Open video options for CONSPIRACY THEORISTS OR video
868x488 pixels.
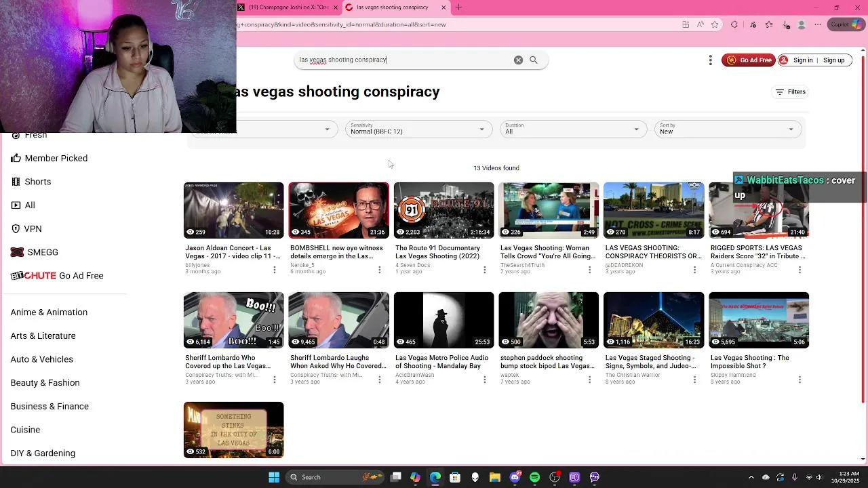(694, 270)
